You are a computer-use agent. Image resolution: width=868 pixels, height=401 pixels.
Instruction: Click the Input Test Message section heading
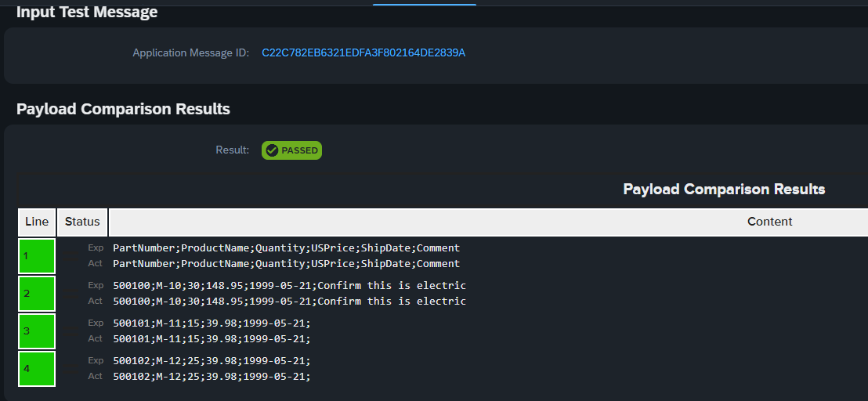pos(87,13)
